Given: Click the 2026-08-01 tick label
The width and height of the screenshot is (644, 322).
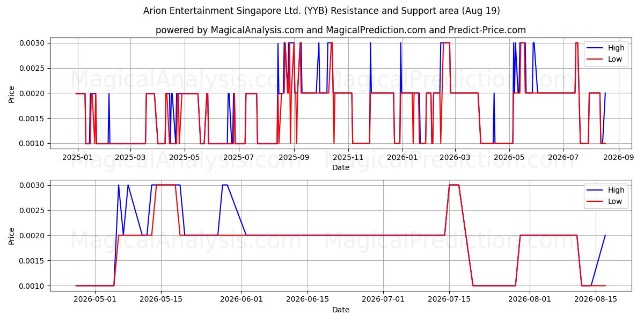Looking at the screenshot, I should pos(530,299).
